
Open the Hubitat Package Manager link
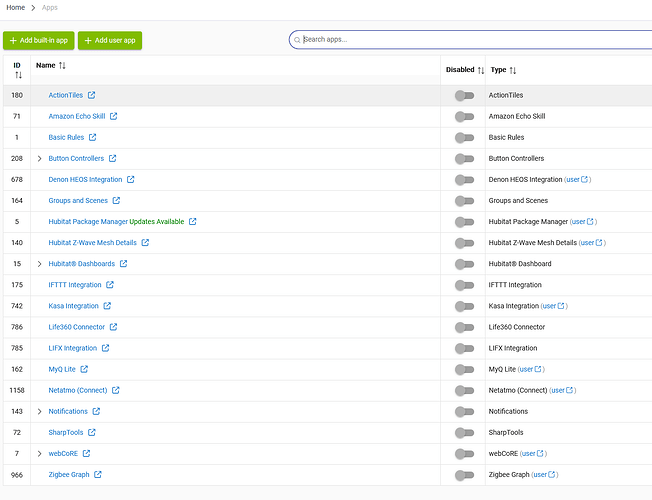(x=88, y=222)
